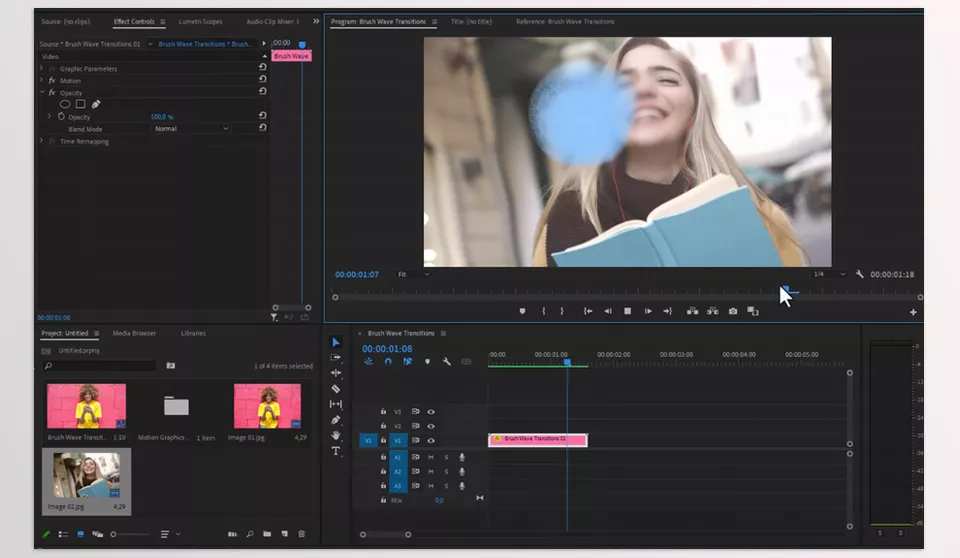The height and width of the screenshot is (558, 960).
Task: Go to Out point
Action: [x=667, y=311]
